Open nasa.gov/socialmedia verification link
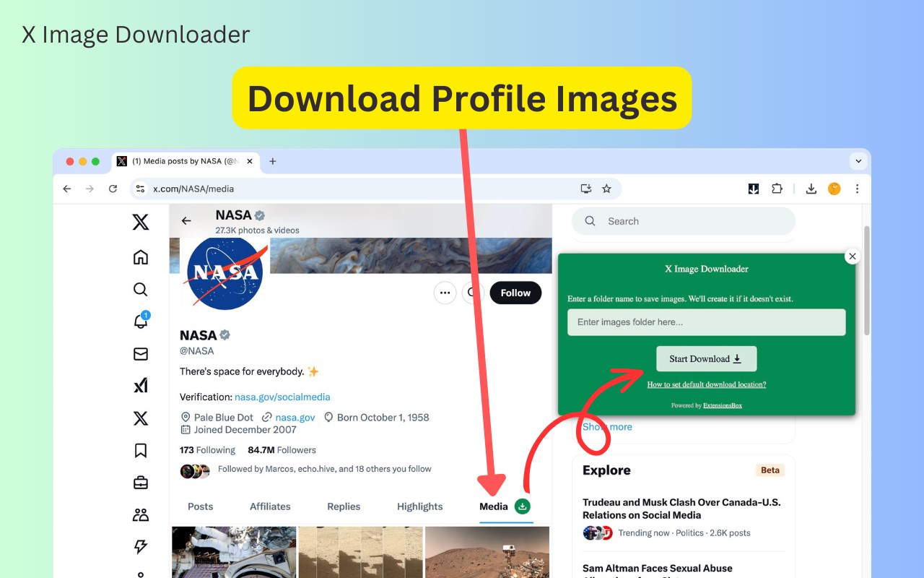This screenshot has height=578, width=924. pos(282,397)
